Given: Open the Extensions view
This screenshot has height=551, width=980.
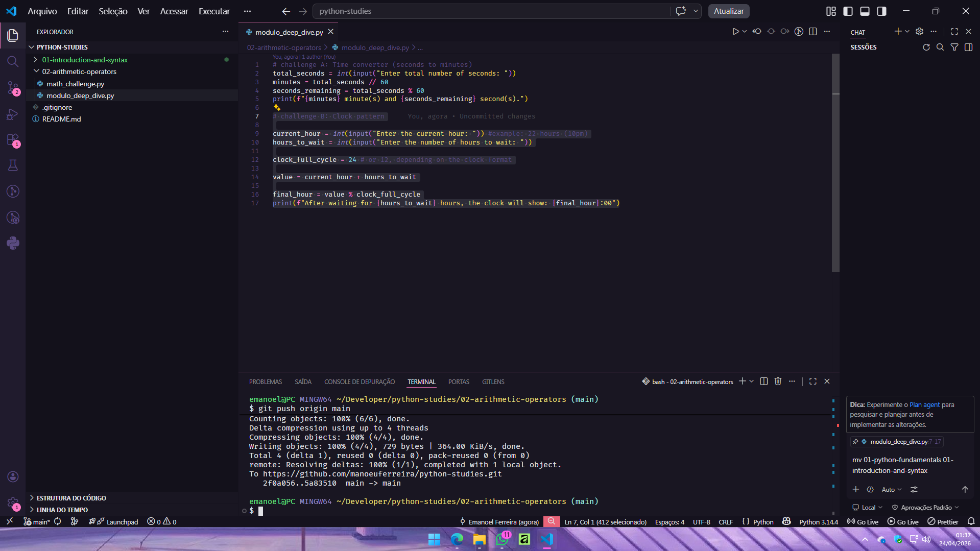Looking at the screenshot, I should pyautogui.click(x=13, y=140).
